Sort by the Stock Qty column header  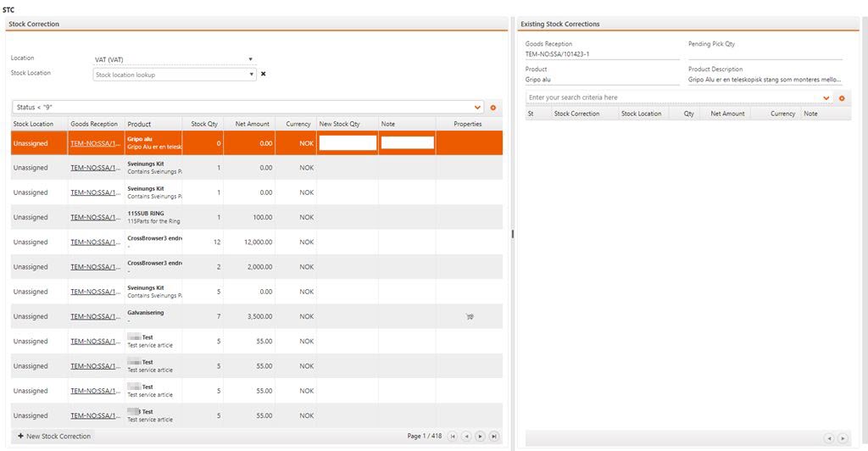coord(204,124)
